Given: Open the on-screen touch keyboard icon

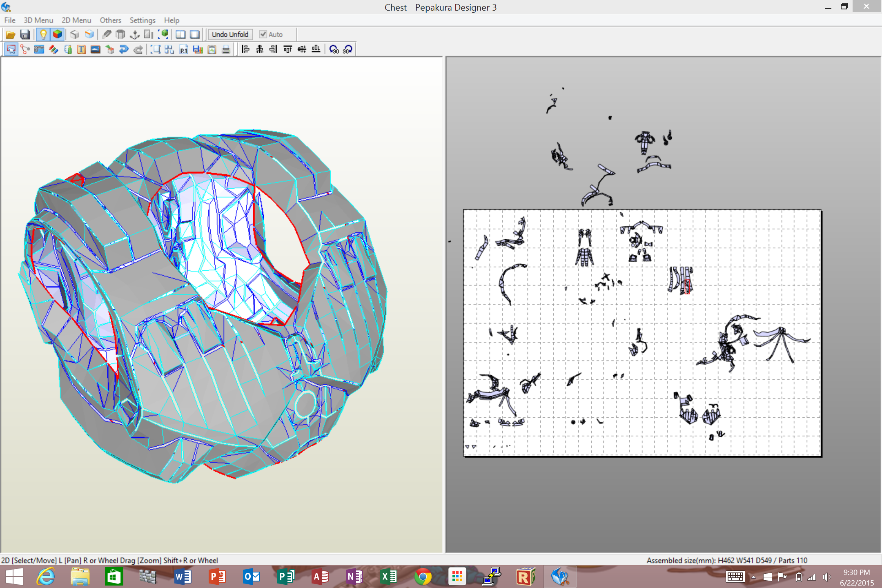Looking at the screenshot, I should tap(735, 577).
